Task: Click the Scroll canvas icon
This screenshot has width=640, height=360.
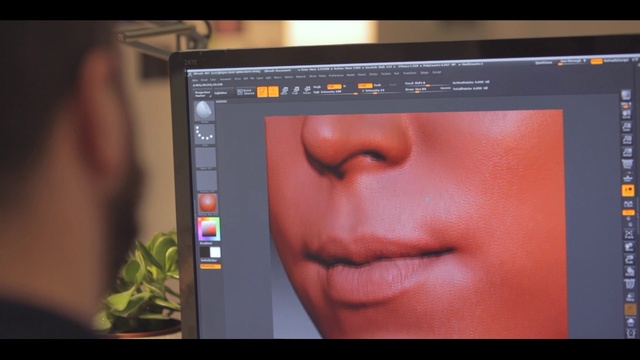Action: (x=627, y=113)
